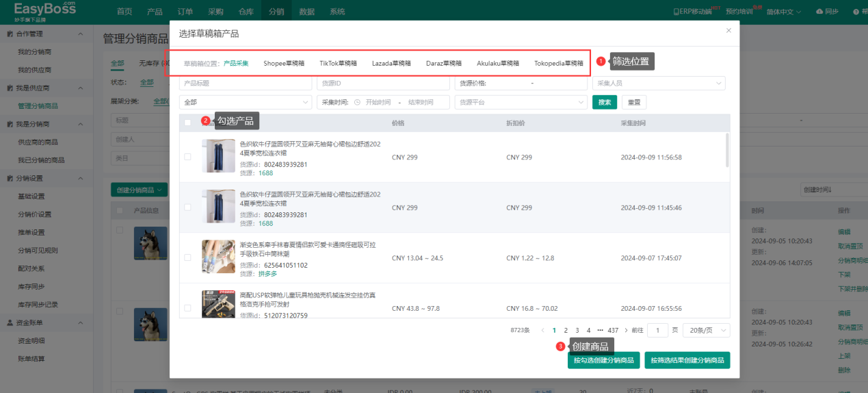Click the clock icon in 采集时间 field
The width and height of the screenshot is (868, 393).
[x=357, y=102]
